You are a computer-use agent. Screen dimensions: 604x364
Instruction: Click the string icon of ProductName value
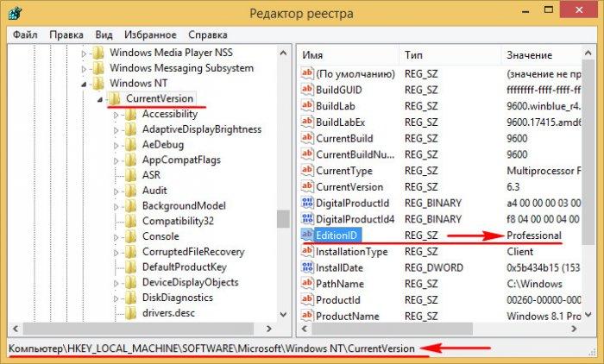(307, 316)
